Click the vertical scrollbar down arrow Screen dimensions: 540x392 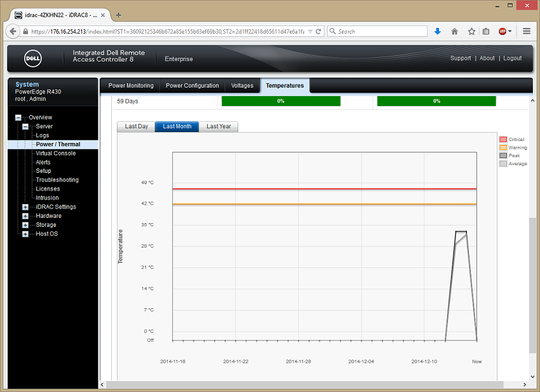coord(532,377)
